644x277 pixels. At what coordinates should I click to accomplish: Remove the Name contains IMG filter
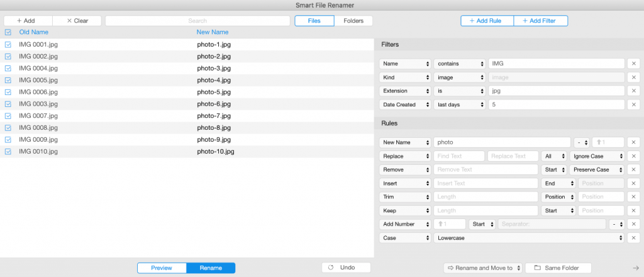coord(633,64)
